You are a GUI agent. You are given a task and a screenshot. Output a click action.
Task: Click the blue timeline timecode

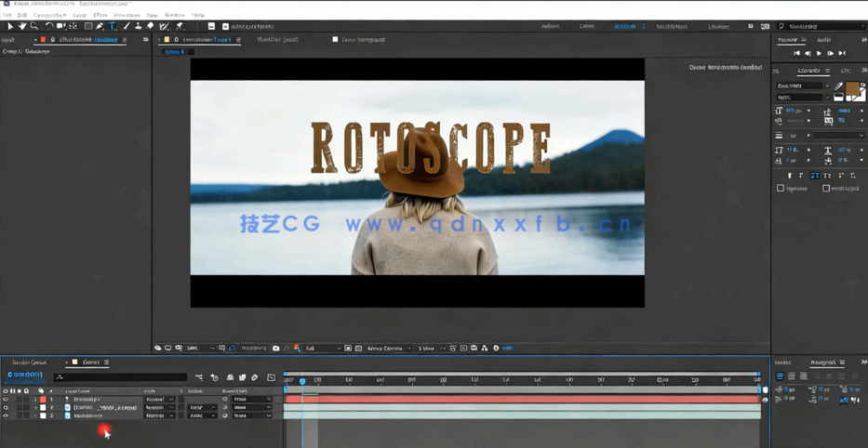(x=24, y=375)
